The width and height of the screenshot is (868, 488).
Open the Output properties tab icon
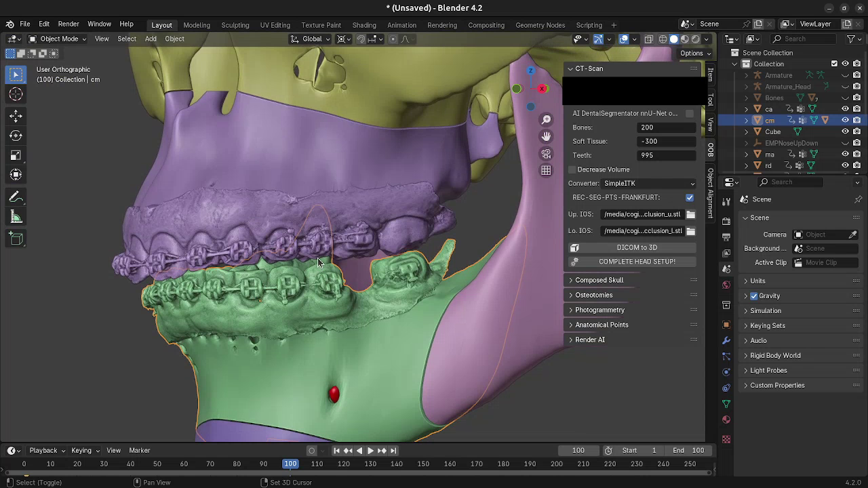click(726, 237)
